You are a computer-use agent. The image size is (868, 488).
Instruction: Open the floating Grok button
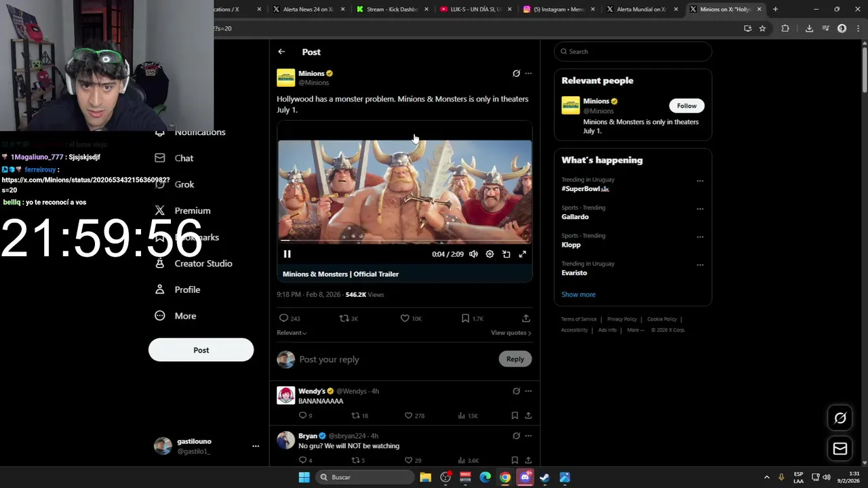point(840,418)
